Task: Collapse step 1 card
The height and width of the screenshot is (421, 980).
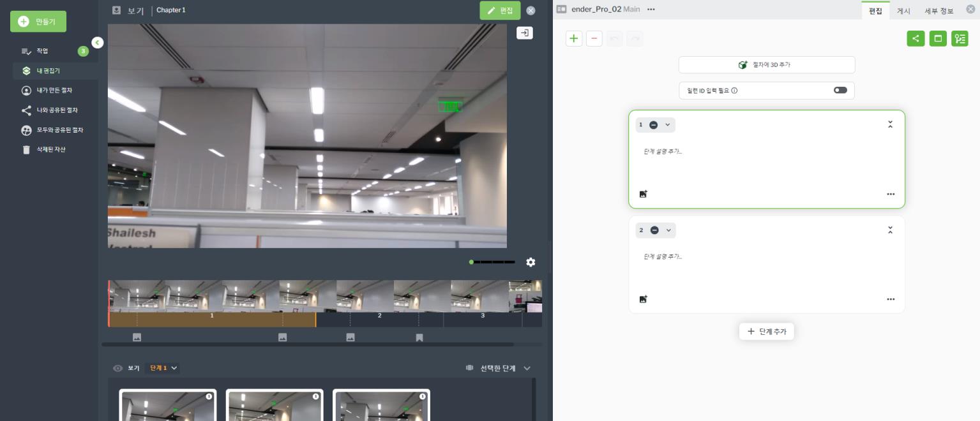Action: coord(890,125)
